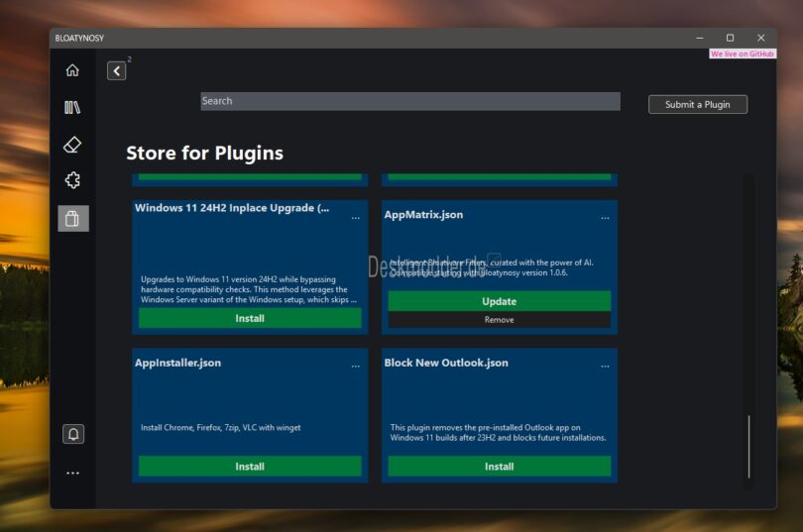The height and width of the screenshot is (532, 803).
Task: Click the Block New Outlook.json title
Action: 446,363
